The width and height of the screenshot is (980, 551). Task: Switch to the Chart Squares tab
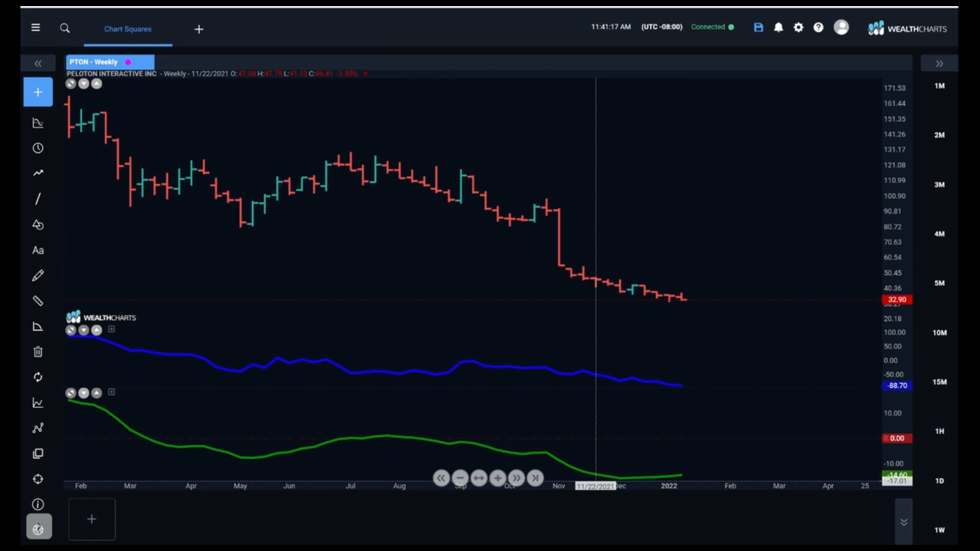tap(128, 29)
